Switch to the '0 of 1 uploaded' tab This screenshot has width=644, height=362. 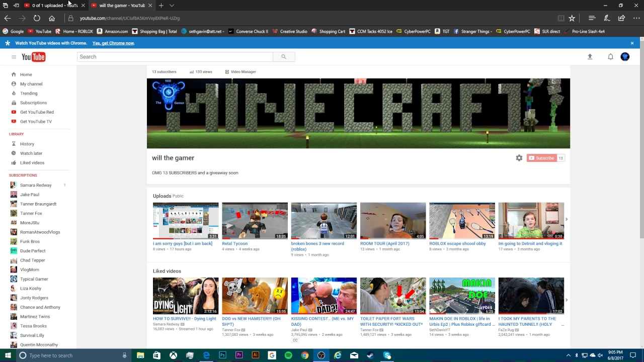55,6
